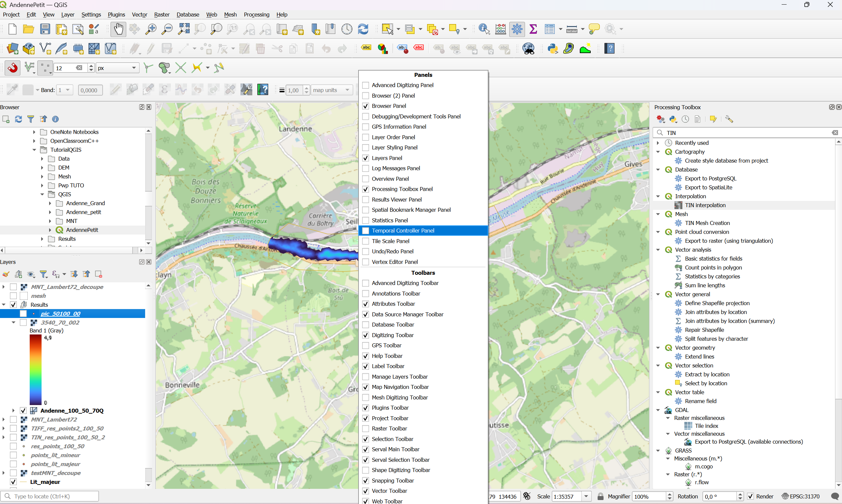Open the Band number dropdown
The height and width of the screenshot is (504, 842).
tap(65, 90)
